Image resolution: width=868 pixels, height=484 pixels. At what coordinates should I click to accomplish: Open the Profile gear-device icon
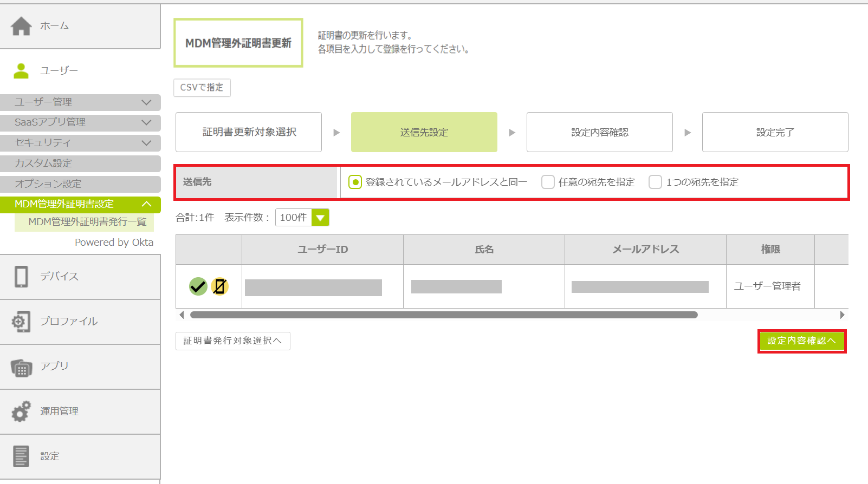tap(21, 322)
